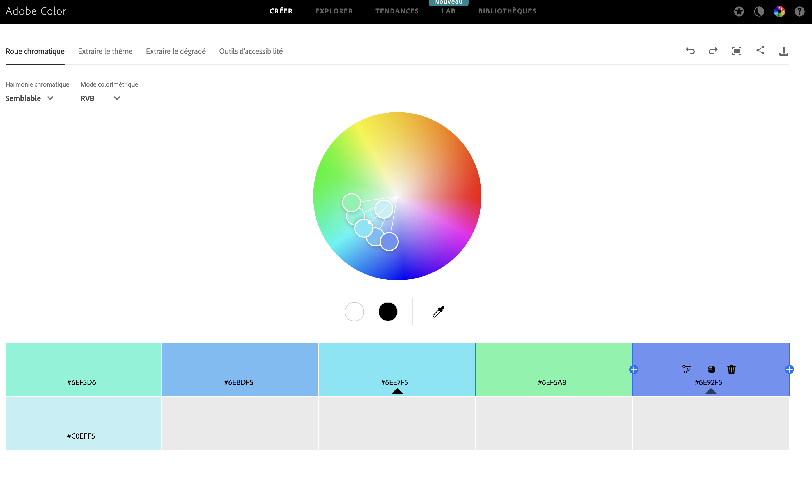This screenshot has height=504, width=812.
Task: Open fullscreen presentation view icon
Action: click(737, 51)
